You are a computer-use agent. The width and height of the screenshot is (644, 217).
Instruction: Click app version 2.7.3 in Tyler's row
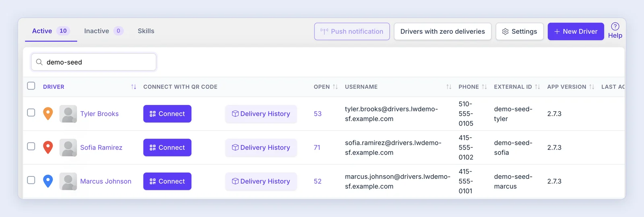tap(554, 114)
